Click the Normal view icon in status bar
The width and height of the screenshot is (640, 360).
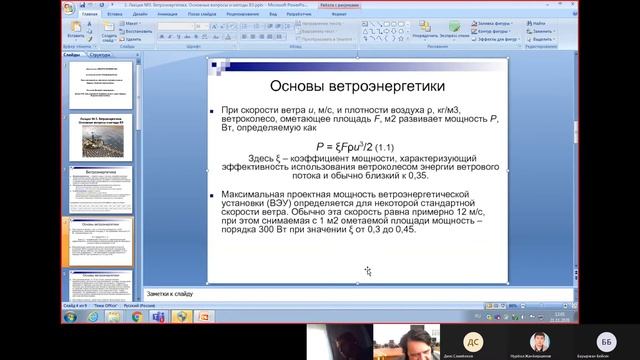coord(489,306)
